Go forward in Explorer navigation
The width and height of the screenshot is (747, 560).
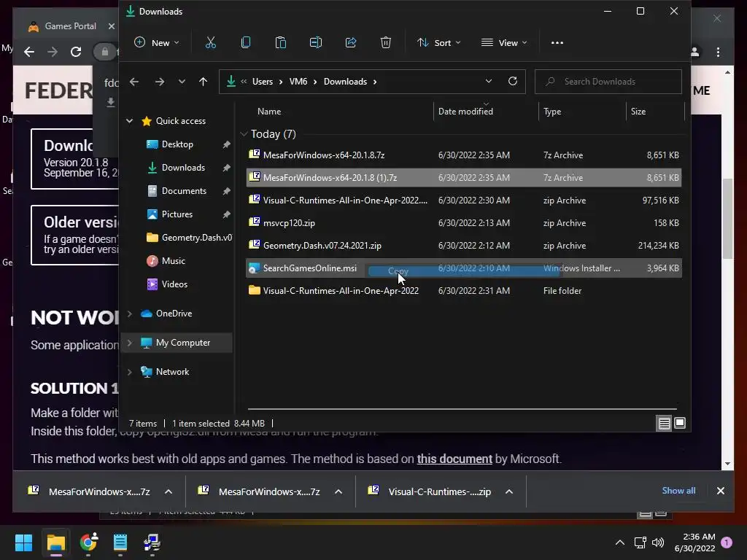point(160,82)
